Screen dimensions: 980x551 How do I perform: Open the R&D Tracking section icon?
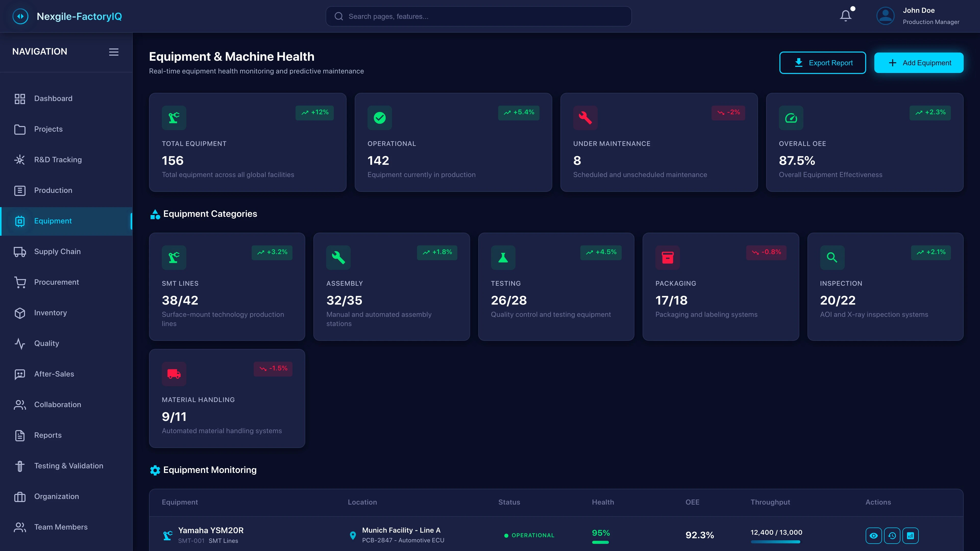(19, 160)
